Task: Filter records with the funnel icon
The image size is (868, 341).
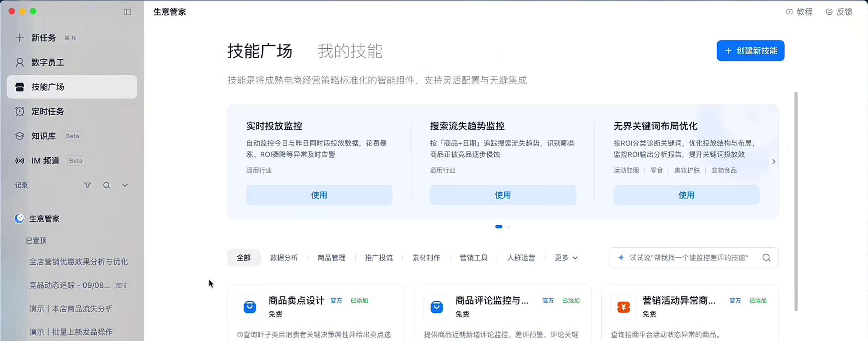Action: 88,185
